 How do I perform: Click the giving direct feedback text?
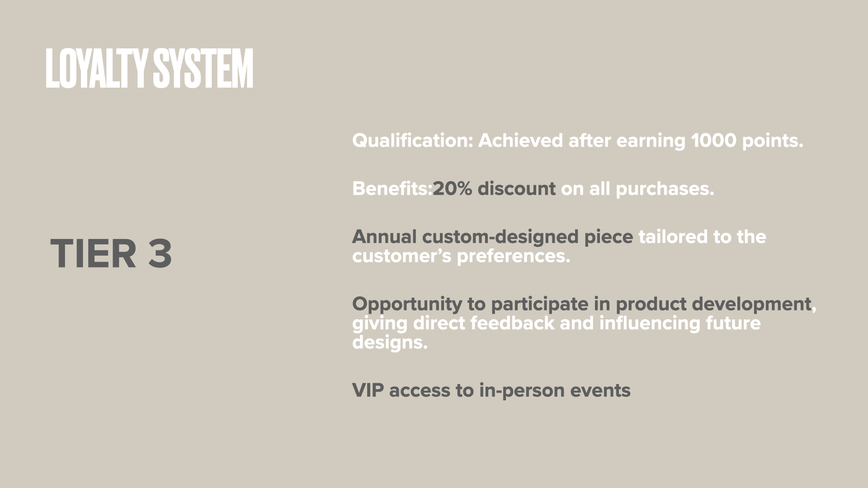tap(453, 324)
